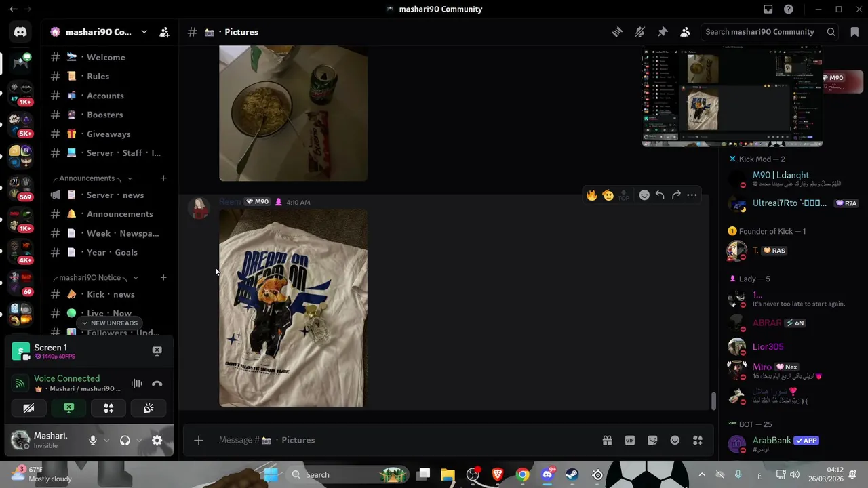Open the apps launcher in message bar

click(x=698, y=441)
